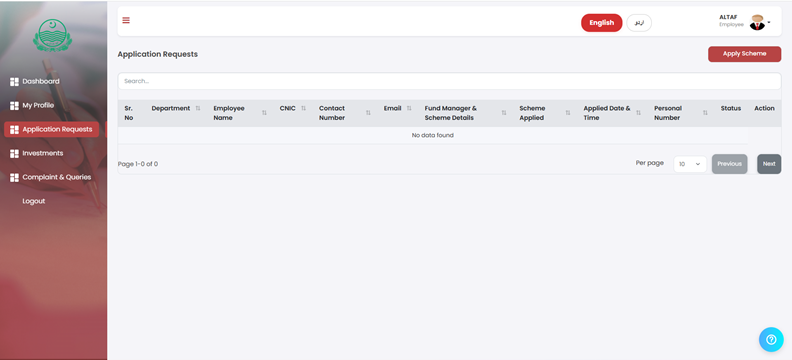Sort by Employee Name column arrows
The height and width of the screenshot is (360, 792).
(264, 113)
